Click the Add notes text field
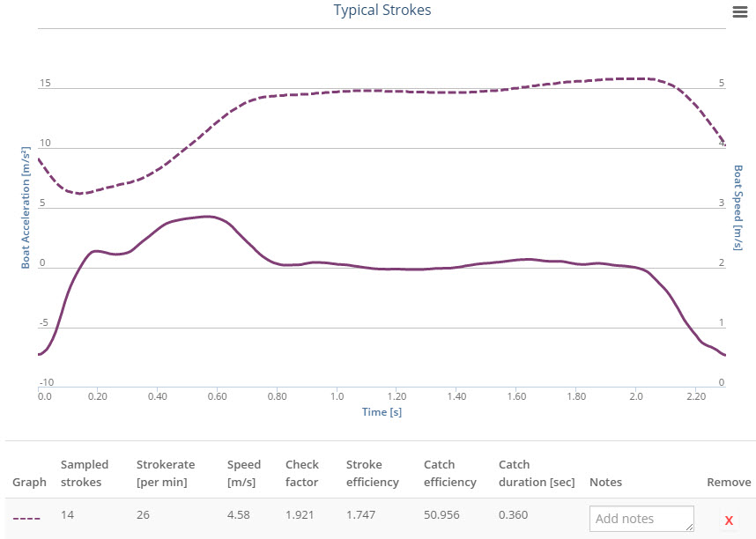Image resolution: width=756 pixels, height=539 pixels. [641, 519]
